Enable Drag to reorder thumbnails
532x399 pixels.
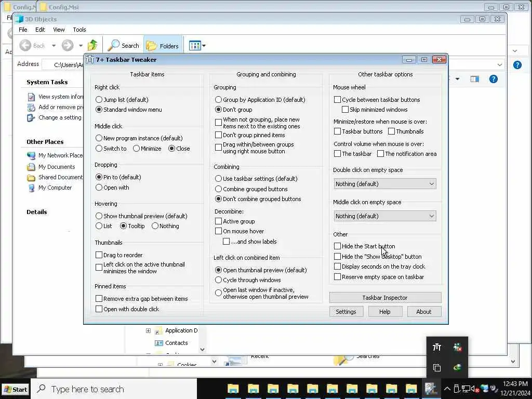click(x=99, y=255)
